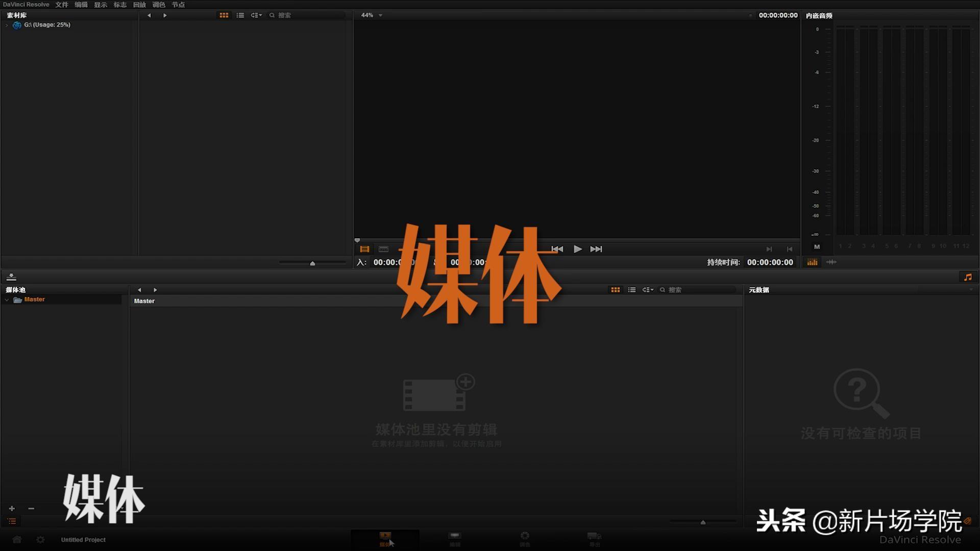Click the 内嵌音频 panel title

click(819, 16)
